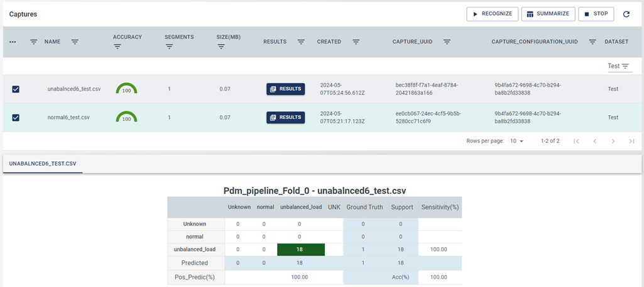Open Results for normal6_test.csv
Screen dimensions: 644x287
285,117
